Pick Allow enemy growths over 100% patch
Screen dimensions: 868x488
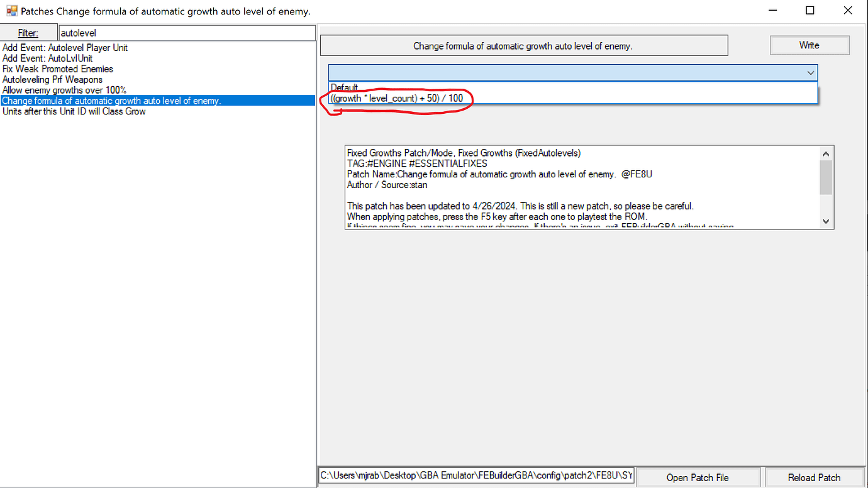(x=64, y=91)
